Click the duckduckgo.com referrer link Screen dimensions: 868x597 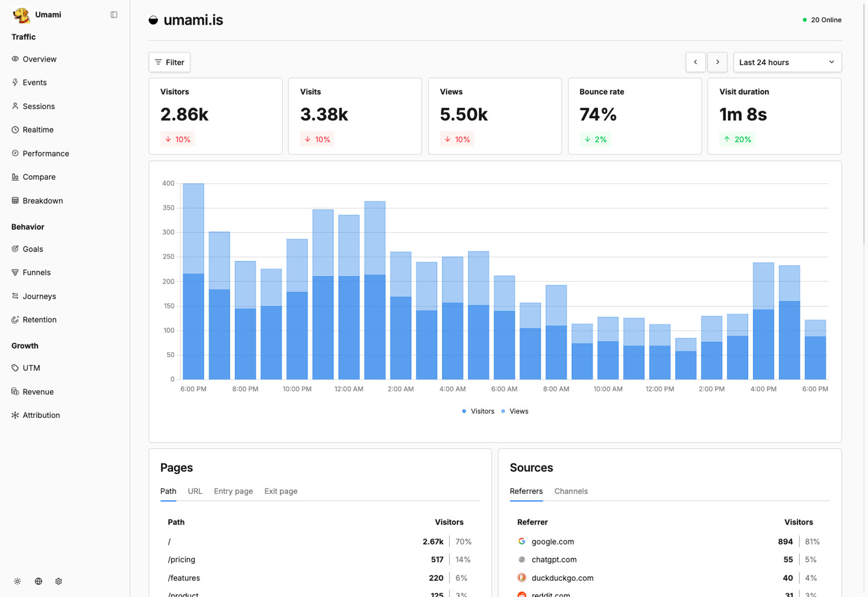562,578
